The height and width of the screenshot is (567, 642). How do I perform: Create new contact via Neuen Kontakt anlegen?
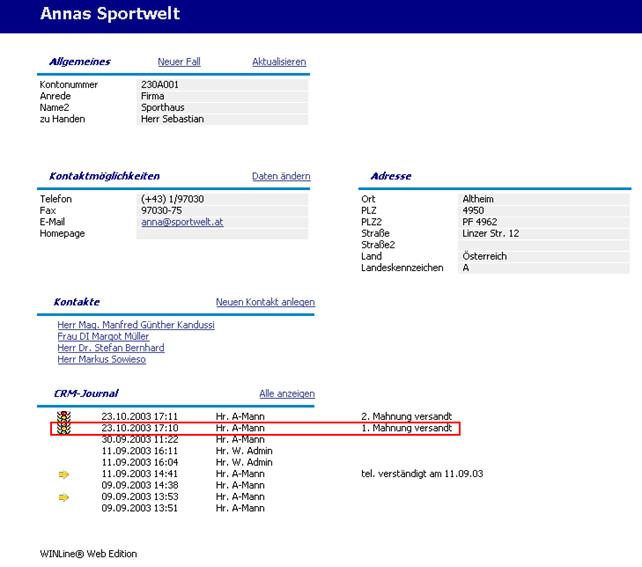coord(265,302)
